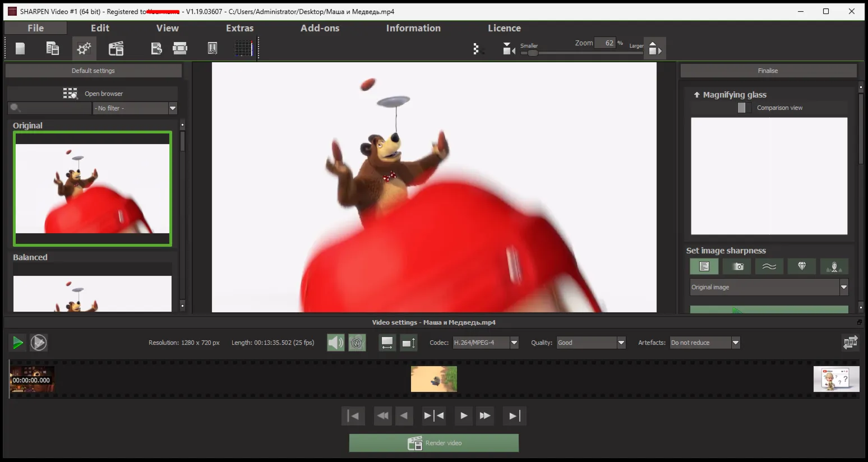Click the horizontal fit size icon

[387, 343]
